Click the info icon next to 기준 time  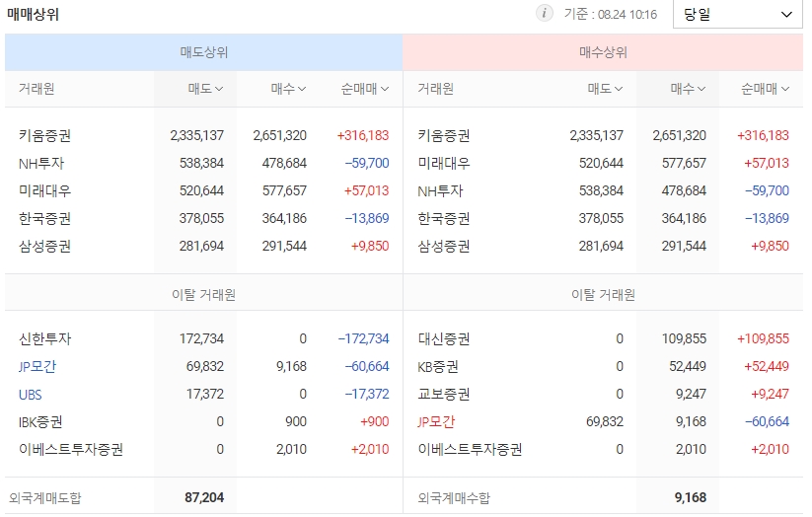pos(544,13)
